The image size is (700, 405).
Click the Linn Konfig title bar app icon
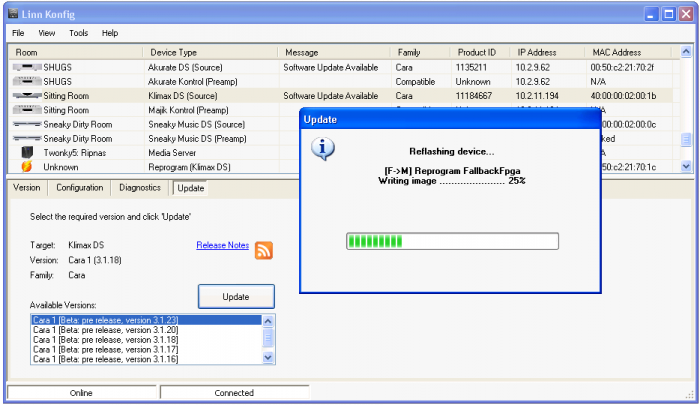(13, 14)
